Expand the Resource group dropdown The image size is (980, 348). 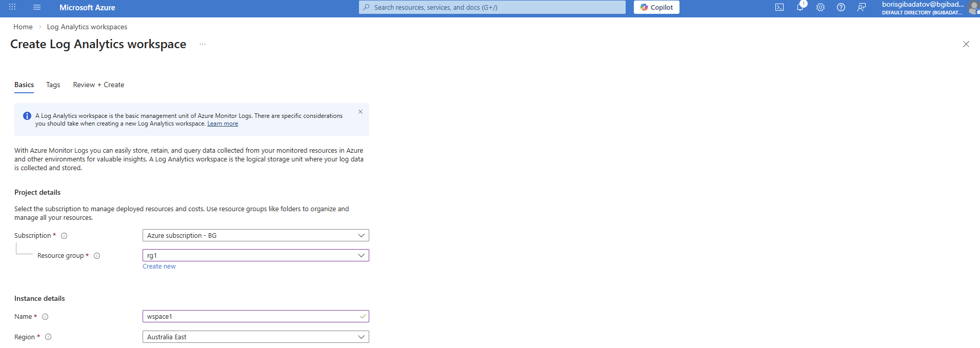click(255, 255)
